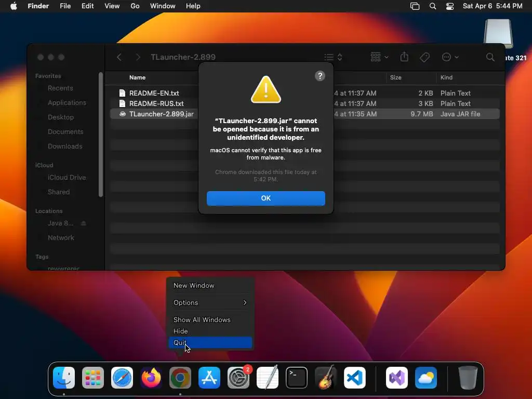Click the Stage Manager menu bar icon
The image size is (532, 399).
point(415,6)
